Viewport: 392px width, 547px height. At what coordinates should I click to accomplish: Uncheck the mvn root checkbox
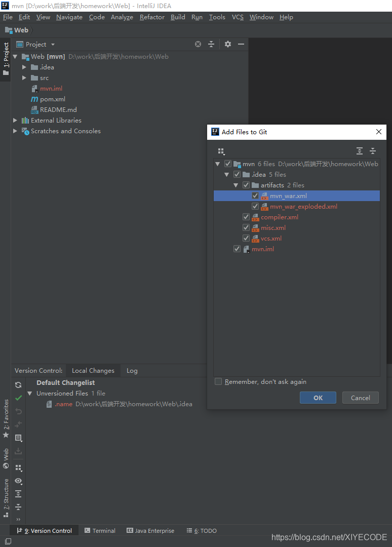click(228, 164)
